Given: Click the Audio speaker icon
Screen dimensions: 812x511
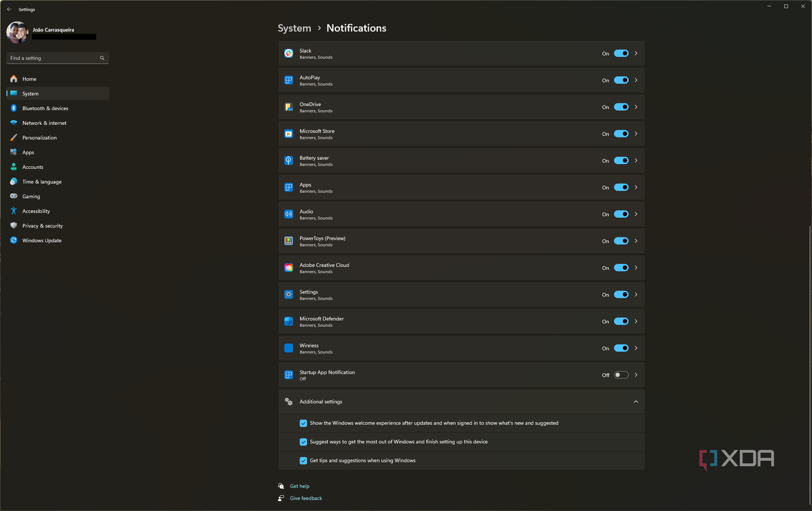Looking at the screenshot, I should [289, 214].
